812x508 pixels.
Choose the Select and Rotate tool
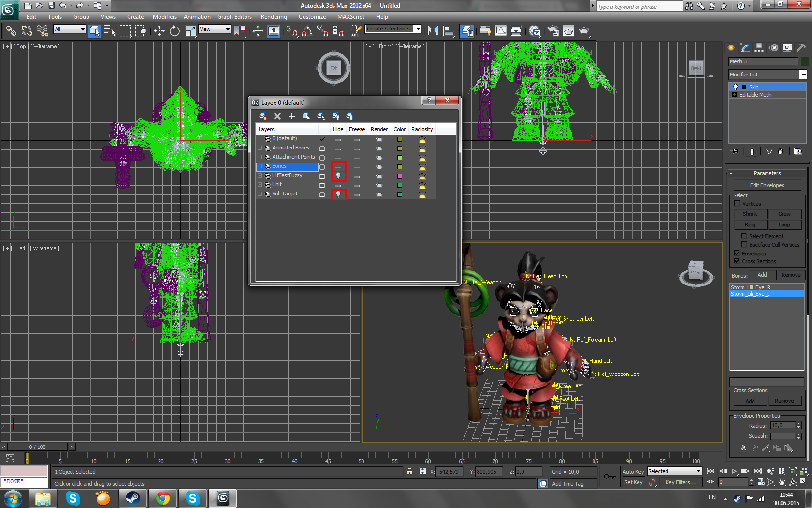174,31
